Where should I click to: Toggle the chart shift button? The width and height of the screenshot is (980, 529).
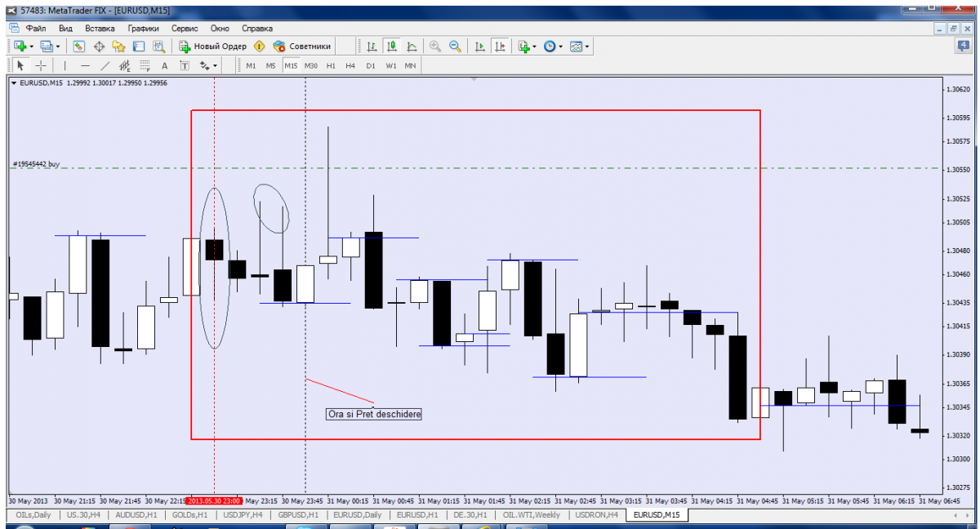499,47
